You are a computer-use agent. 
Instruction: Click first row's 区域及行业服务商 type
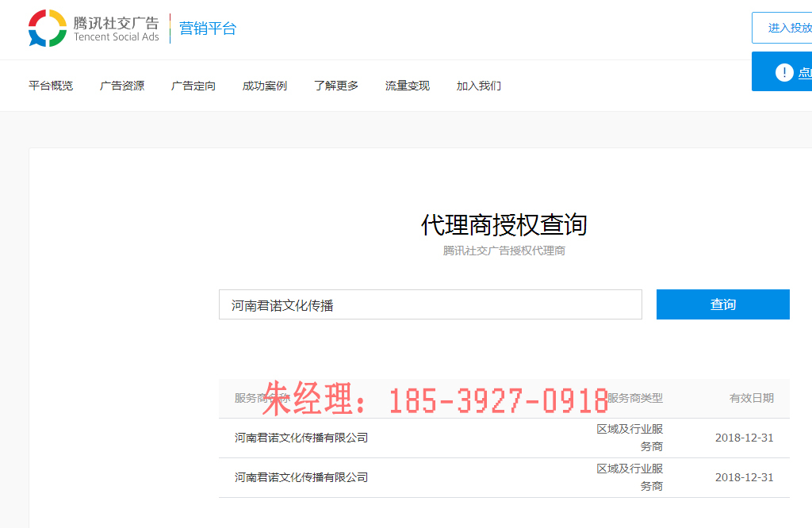click(630, 438)
